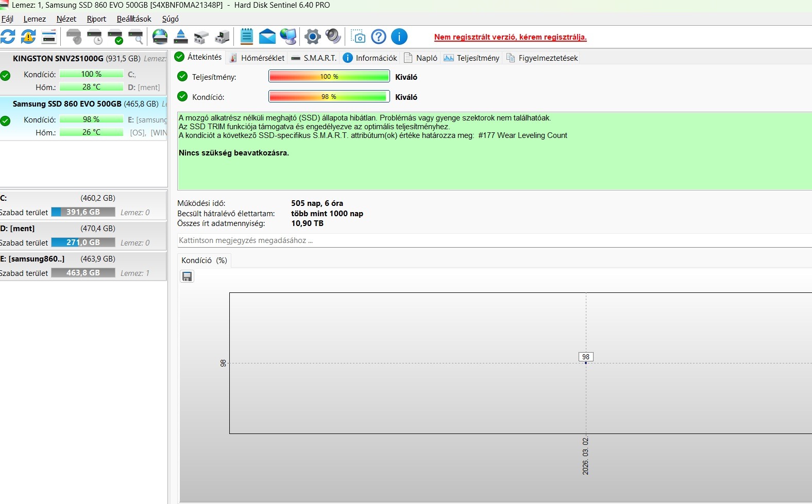Click the floppy disk save icon above the chart
This screenshot has width=812, height=504.
187,277
